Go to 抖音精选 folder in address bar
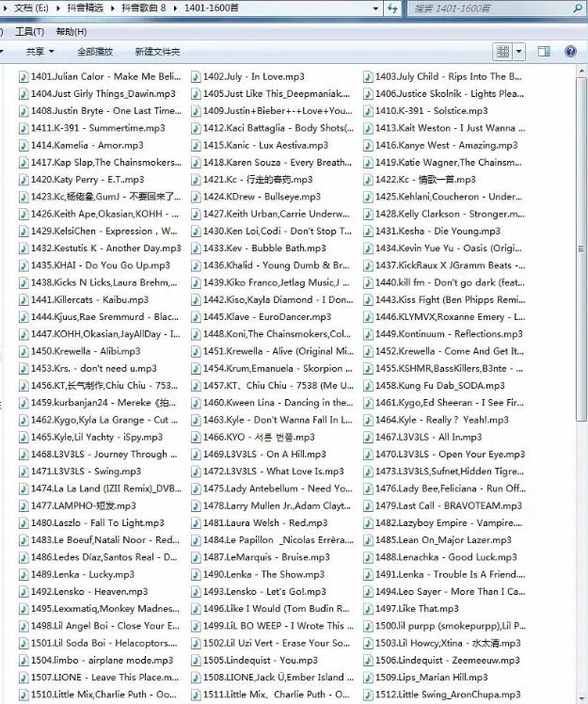This screenshot has width=588, height=704. coord(86,8)
